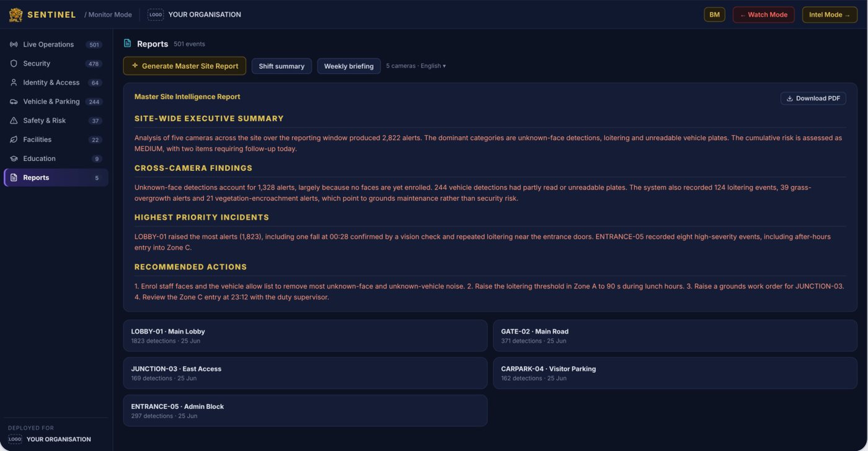Click the document icon beside Reports heading
Image resolution: width=868 pixels, height=451 pixels.
coord(128,43)
